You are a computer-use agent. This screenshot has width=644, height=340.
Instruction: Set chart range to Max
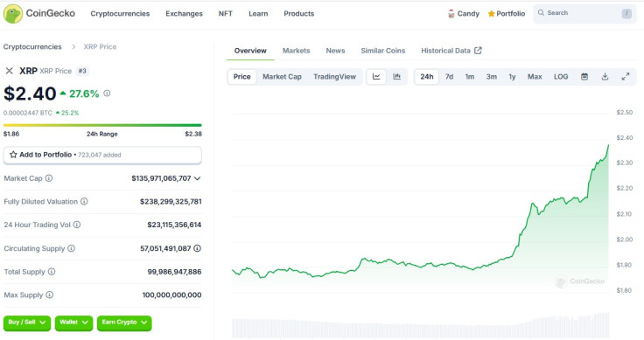coord(535,77)
